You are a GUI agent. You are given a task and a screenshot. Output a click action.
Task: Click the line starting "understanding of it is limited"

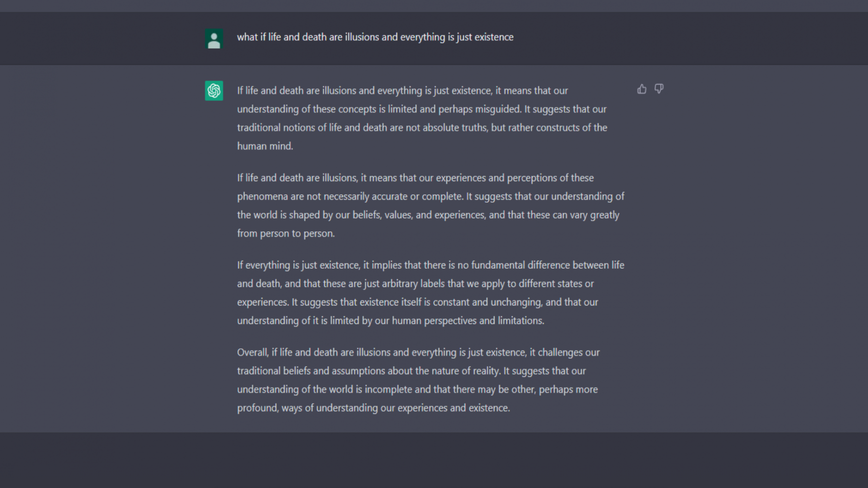(391, 321)
